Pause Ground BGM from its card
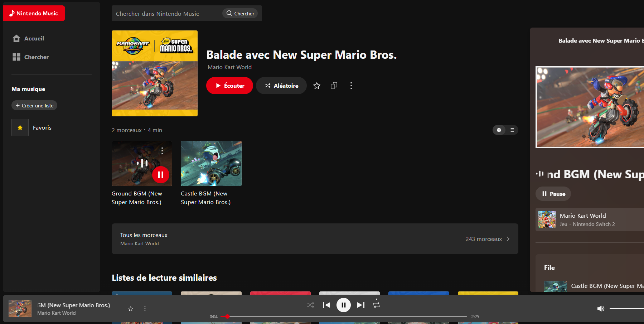This screenshot has width=644, height=324. tap(161, 175)
